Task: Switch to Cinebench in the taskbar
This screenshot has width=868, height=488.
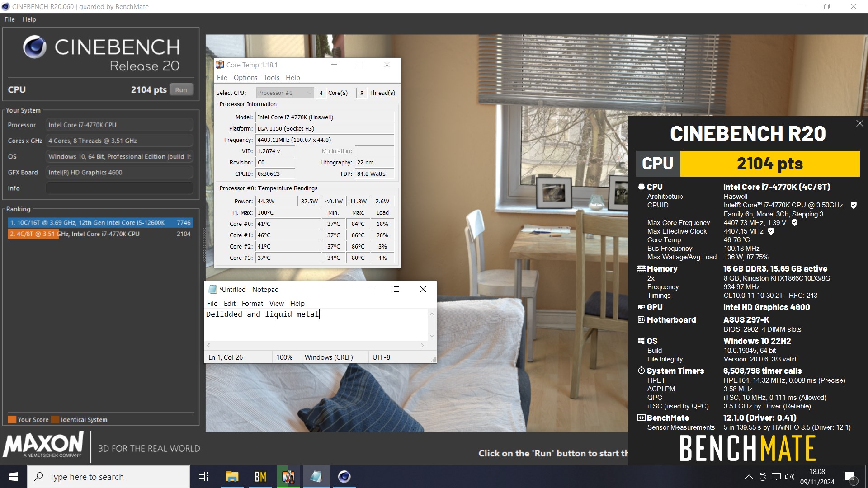Action: click(344, 477)
